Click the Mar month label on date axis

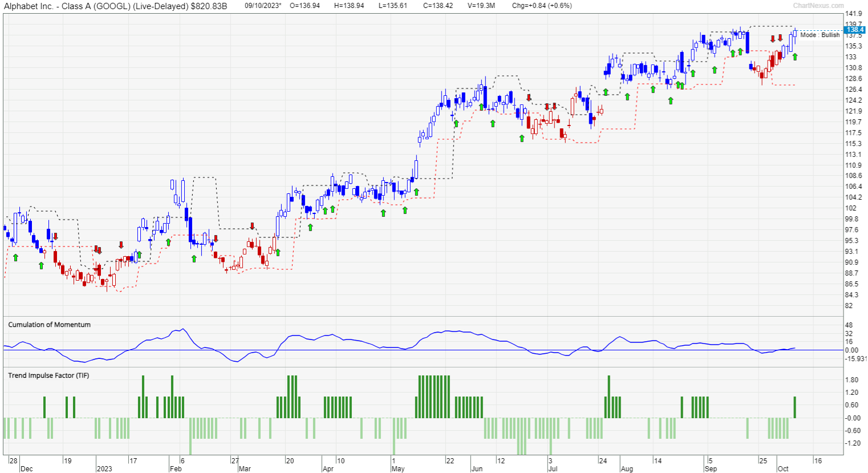[x=245, y=469]
